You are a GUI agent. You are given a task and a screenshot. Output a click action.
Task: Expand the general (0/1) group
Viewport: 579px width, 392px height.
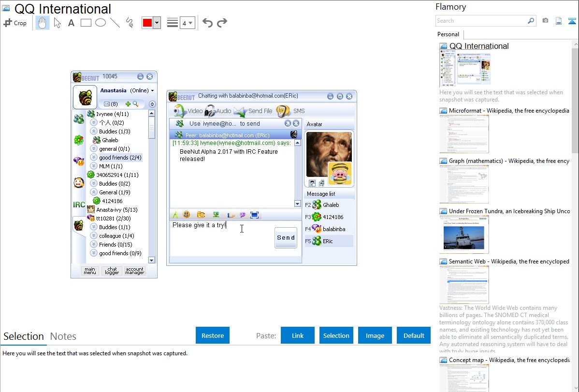tap(94, 148)
